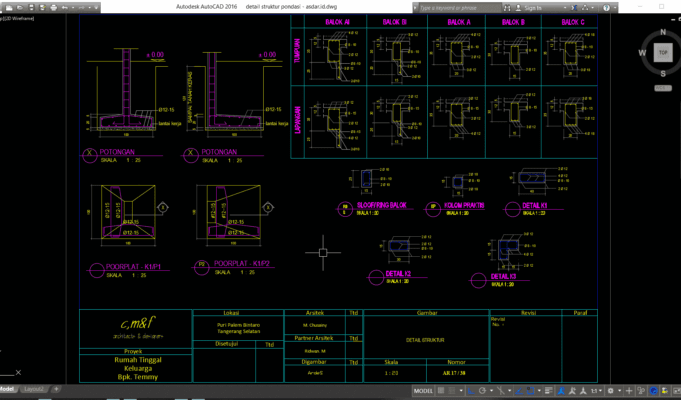Toggle Lineweight display icon in status bar
Screen dimensions: 681x400
[x=548, y=391]
